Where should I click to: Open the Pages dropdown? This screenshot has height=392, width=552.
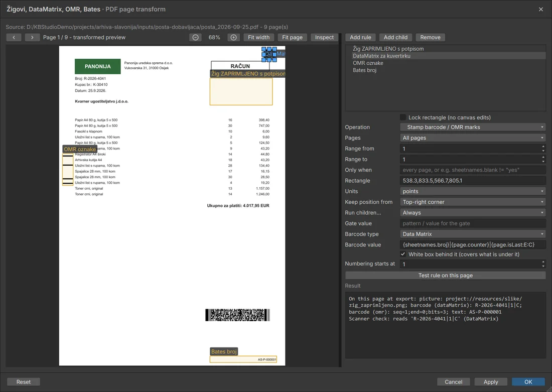click(473, 138)
